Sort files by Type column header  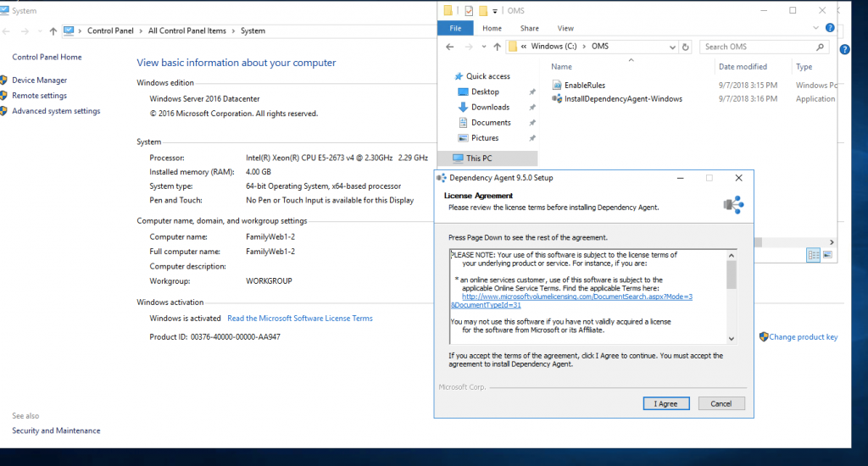pos(804,67)
